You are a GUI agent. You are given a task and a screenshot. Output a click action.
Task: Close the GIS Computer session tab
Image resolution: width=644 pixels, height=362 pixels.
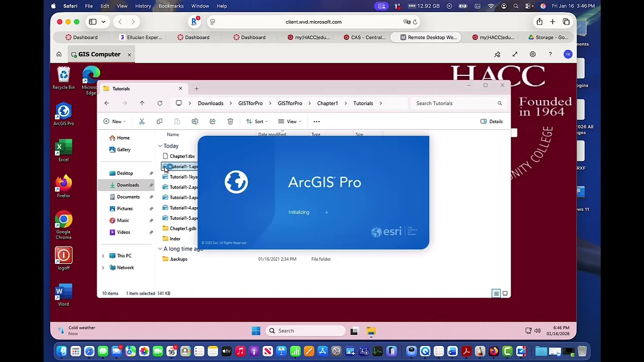point(129,54)
